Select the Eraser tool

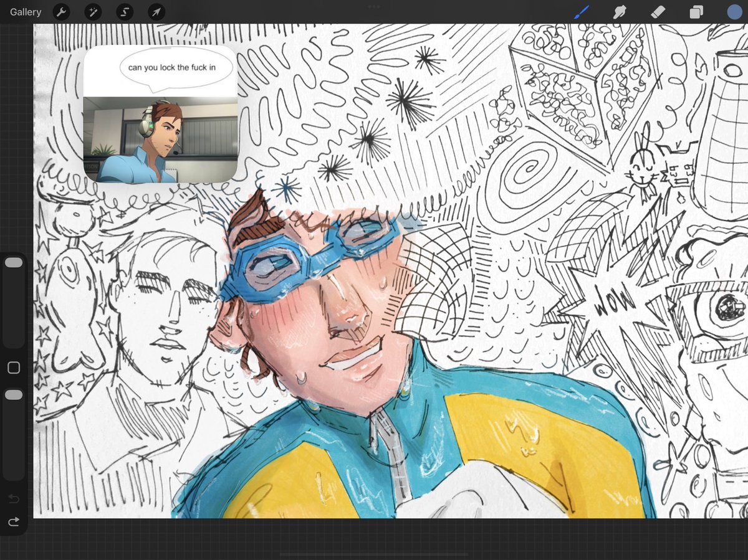658,12
